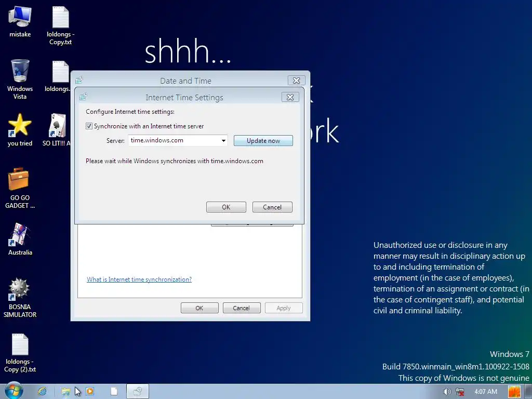
Task: Select the 'loldongs - Copy (2).txt' file
Action: tap(20, 353)
